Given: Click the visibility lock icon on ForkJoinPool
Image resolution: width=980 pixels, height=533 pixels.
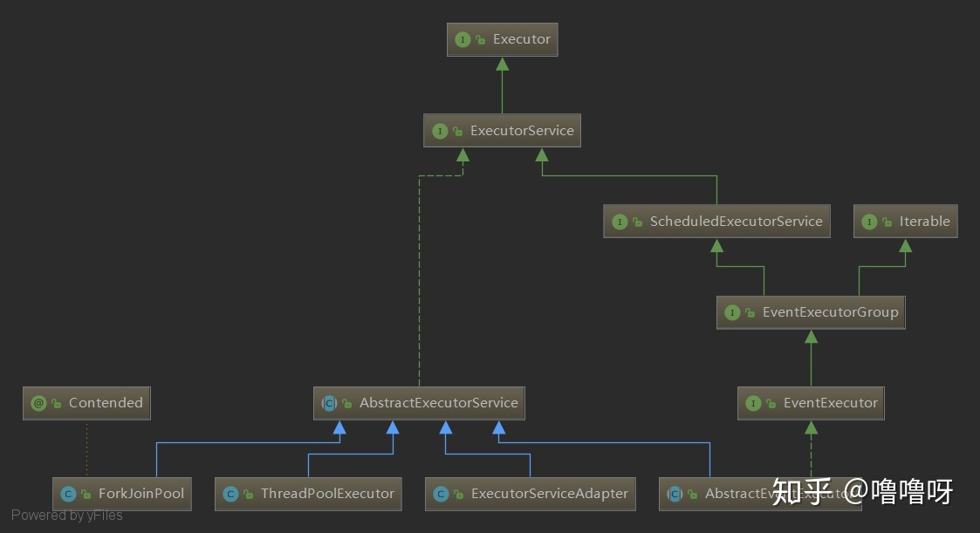Looking at the screenshot, I should 86,494.
